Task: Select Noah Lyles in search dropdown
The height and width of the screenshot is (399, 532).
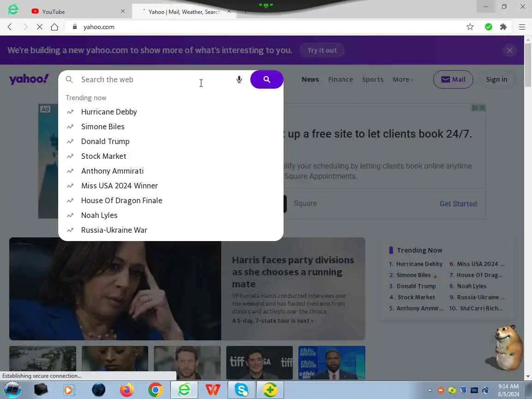Action: pos(171,216)
